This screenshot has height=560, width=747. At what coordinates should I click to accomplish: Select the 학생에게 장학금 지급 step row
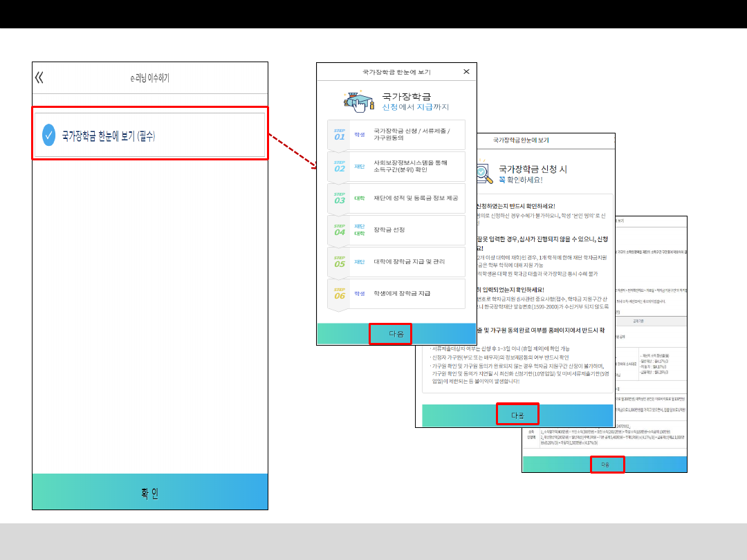tap(402, 294)
